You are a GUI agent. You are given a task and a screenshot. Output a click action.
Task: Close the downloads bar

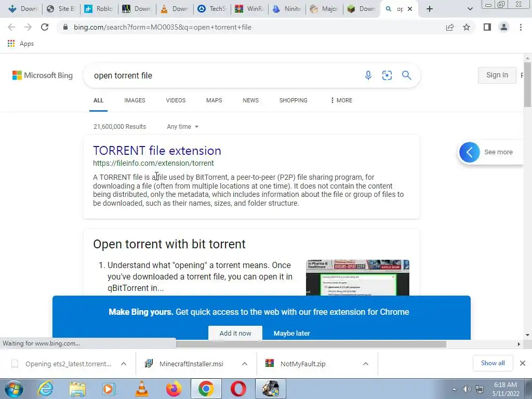pos(523,363)
